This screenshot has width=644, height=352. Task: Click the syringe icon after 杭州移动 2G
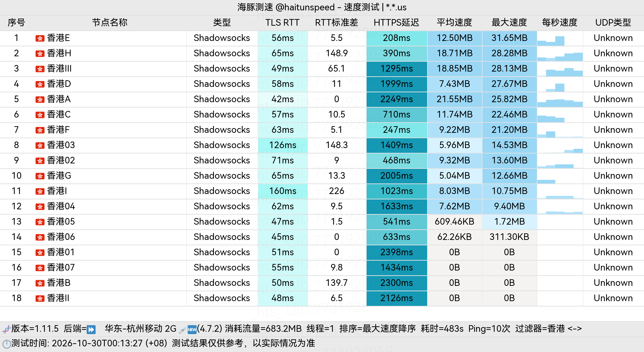(x=182, y=330)
